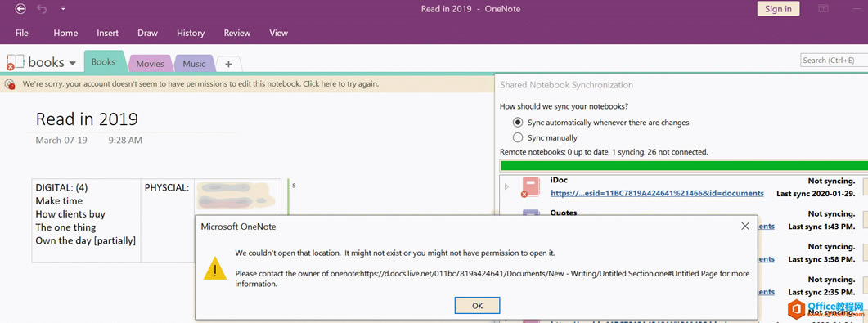Screen dimensions: 868x323
Task: Click the Back arrow icon in title bar
Action: pos(20,9)
